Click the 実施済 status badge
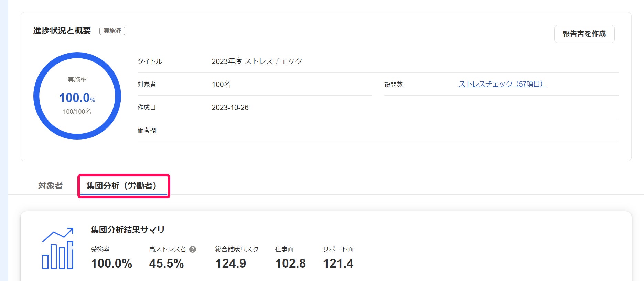This screenshot has width=644, height=281. 112,31
